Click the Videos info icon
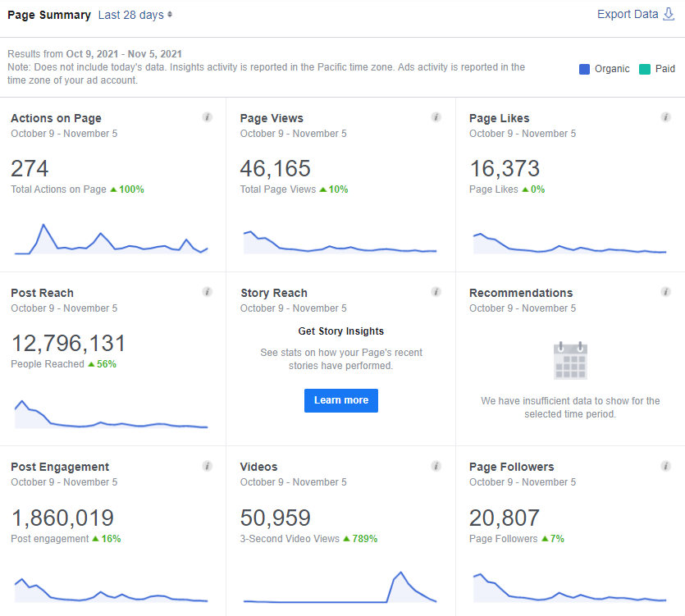Viewport: 685px width, 616px height. (436, 466)
